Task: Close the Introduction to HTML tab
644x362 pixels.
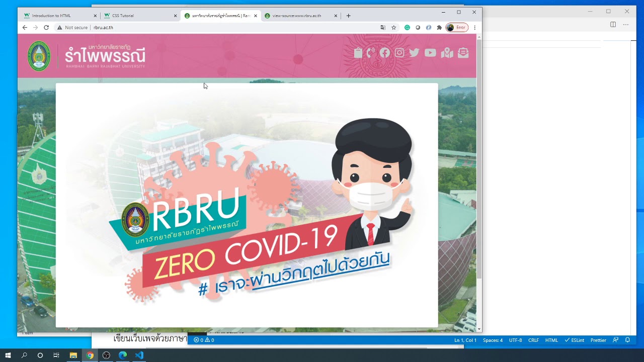Action: coord(95,16)
